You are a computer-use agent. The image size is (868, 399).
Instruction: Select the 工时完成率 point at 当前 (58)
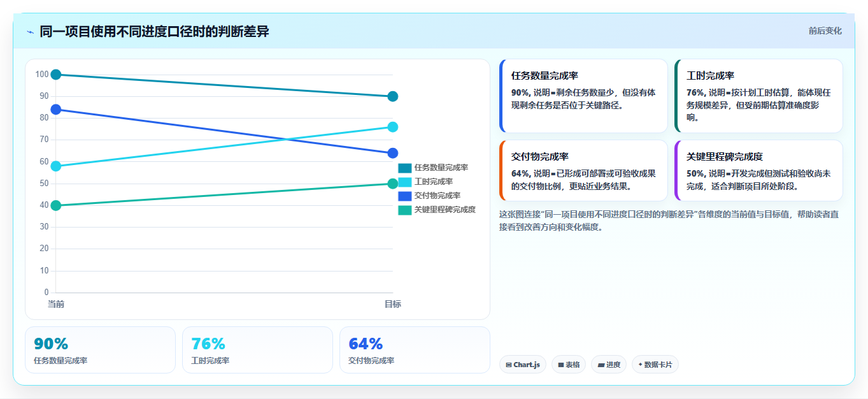pos(56,166)
